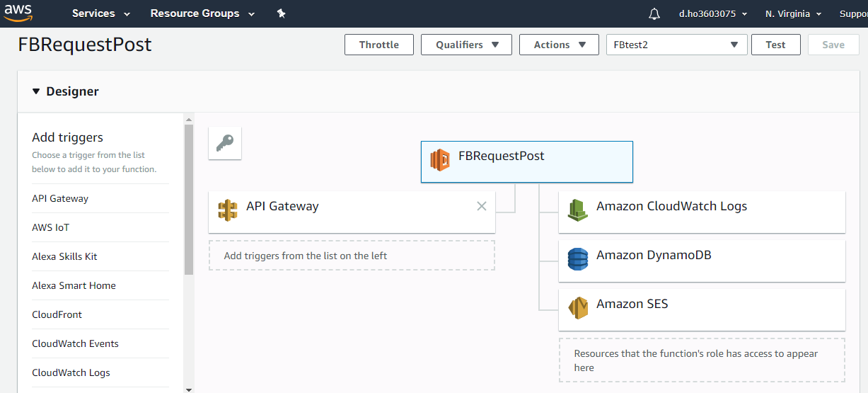Click the trigger list scroll-up arrow
Screen dimensions: 868x393
point(189,118)
